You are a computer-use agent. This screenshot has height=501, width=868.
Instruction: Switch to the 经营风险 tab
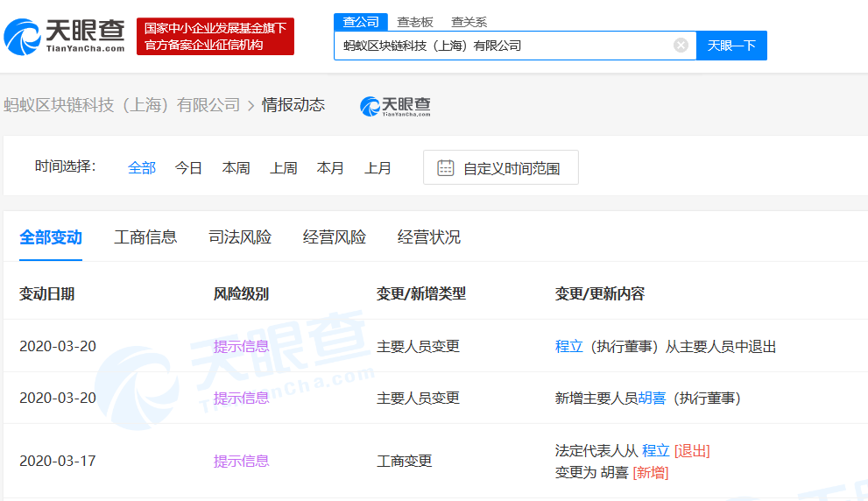coord(335,237)
